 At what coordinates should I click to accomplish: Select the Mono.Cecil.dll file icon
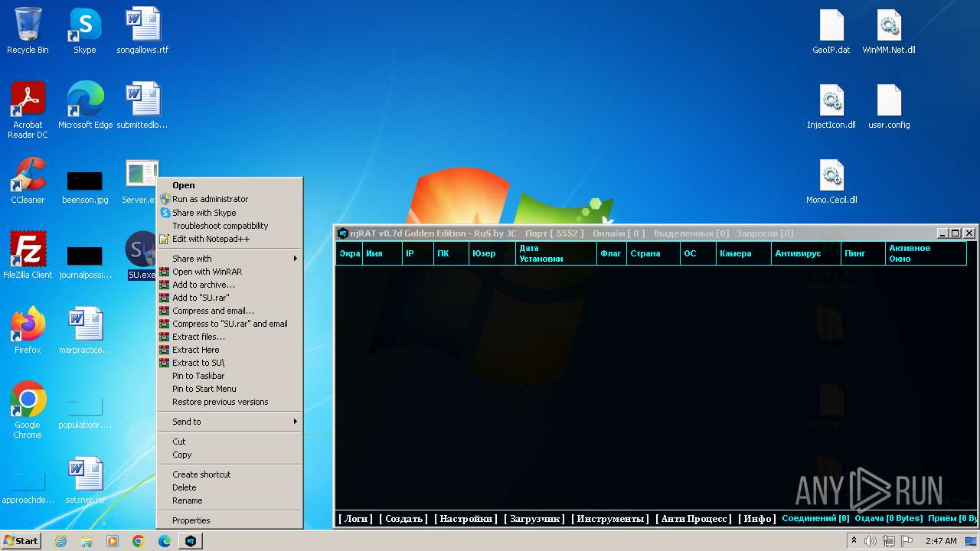click(831, 181)
